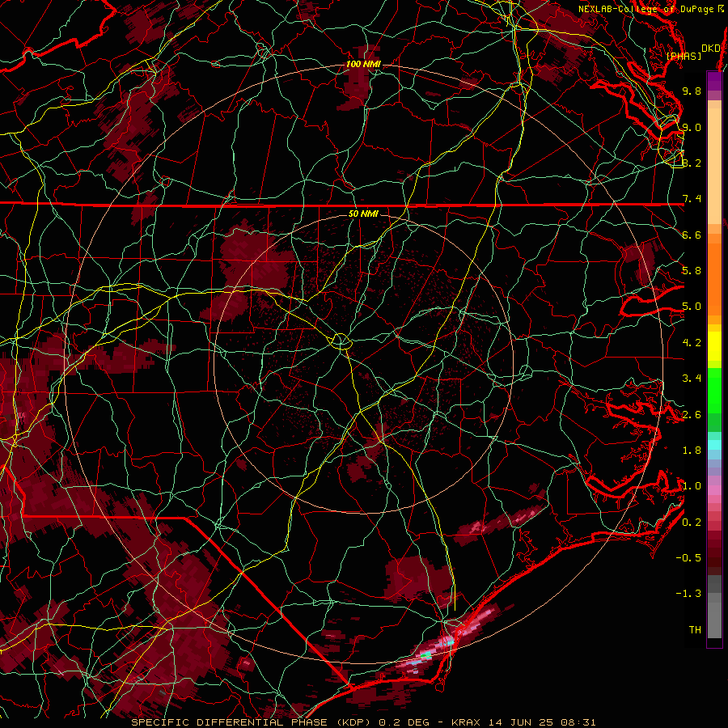Viewport: 728px width, 728px height.
Task: Click the [PHAS] legend unit label
Action: [684, 56]
